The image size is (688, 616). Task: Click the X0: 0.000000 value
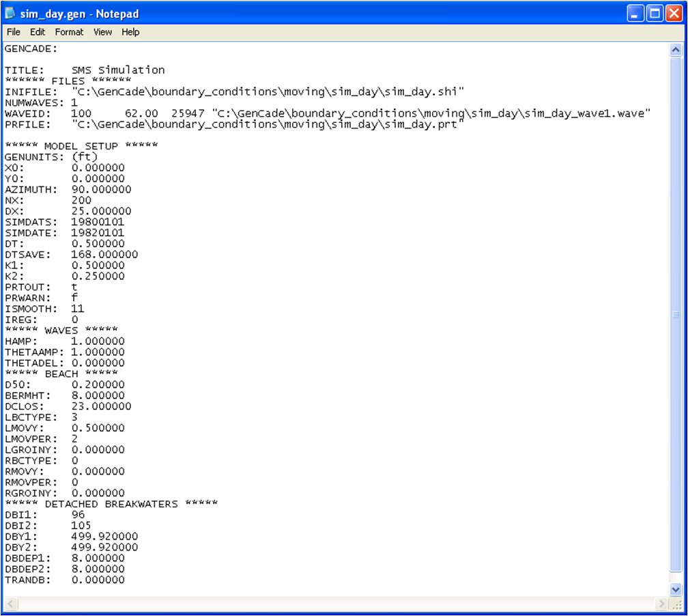tap(98, 168)
